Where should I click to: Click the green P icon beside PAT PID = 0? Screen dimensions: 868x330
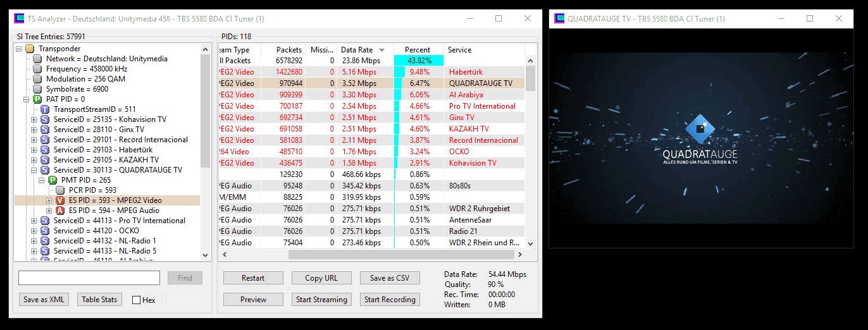coord(37,99)
